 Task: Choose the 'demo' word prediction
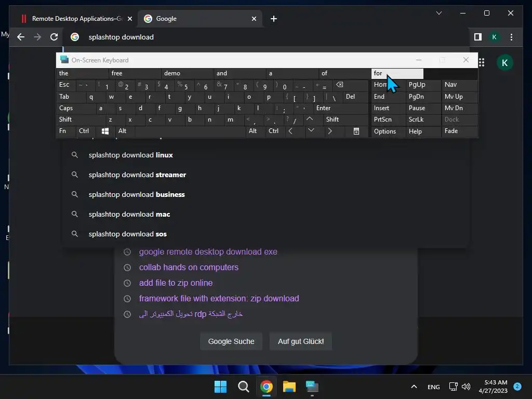tap(188, 73)
